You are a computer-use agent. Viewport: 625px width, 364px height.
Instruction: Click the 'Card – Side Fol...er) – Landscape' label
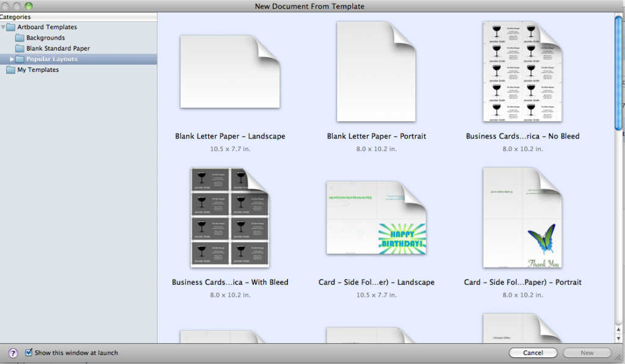pyautogui.click(x=376, y=282)
